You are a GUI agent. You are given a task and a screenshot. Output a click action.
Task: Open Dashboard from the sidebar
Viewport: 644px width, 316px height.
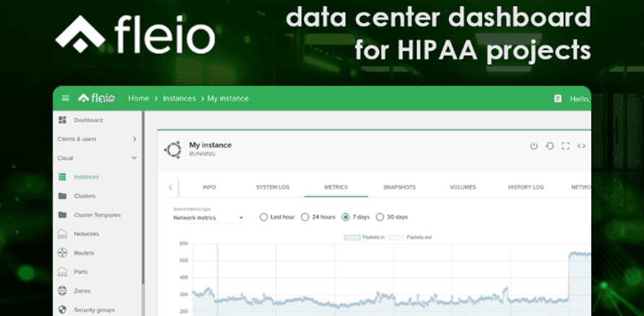coord(88,120)
